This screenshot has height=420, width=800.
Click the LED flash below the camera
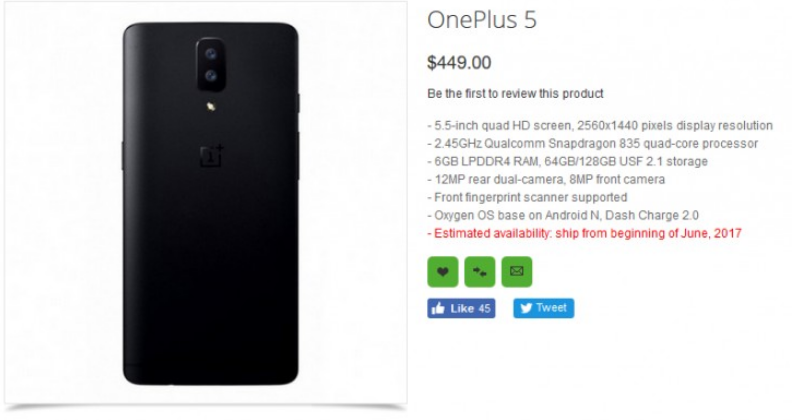coord(211,107)
